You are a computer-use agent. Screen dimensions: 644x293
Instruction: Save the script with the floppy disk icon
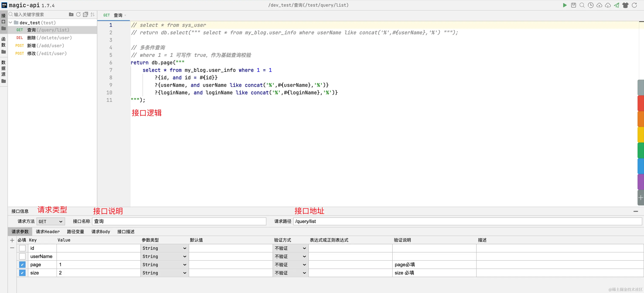(574, 5)
